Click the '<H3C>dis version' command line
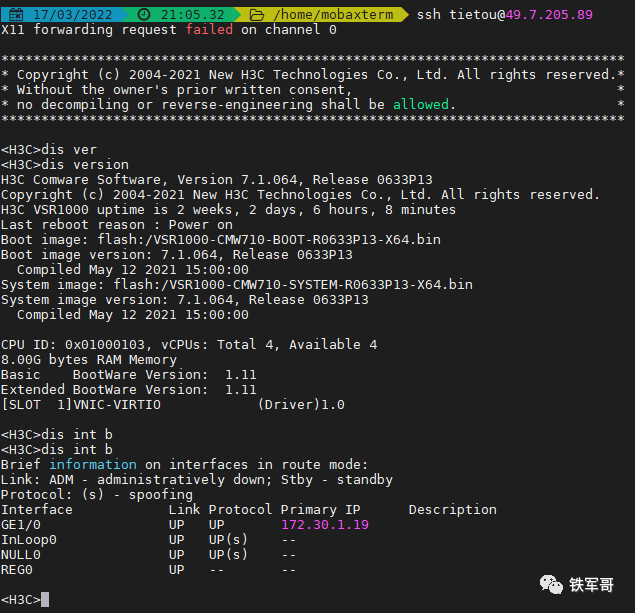635x613 pixels. coord(65,165)
